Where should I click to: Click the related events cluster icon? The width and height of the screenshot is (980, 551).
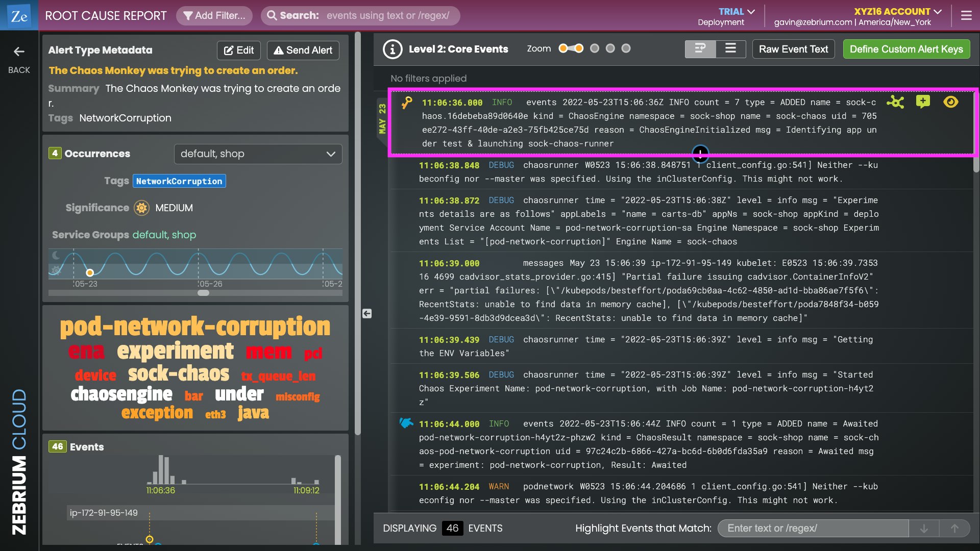click(895, 102)
